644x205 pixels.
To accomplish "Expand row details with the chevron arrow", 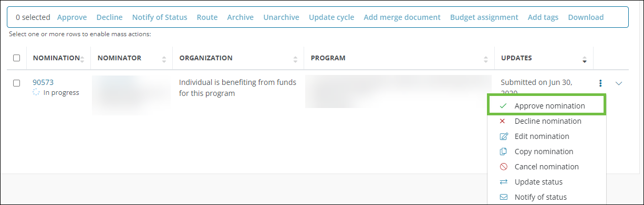I will [x=618, y=83].
